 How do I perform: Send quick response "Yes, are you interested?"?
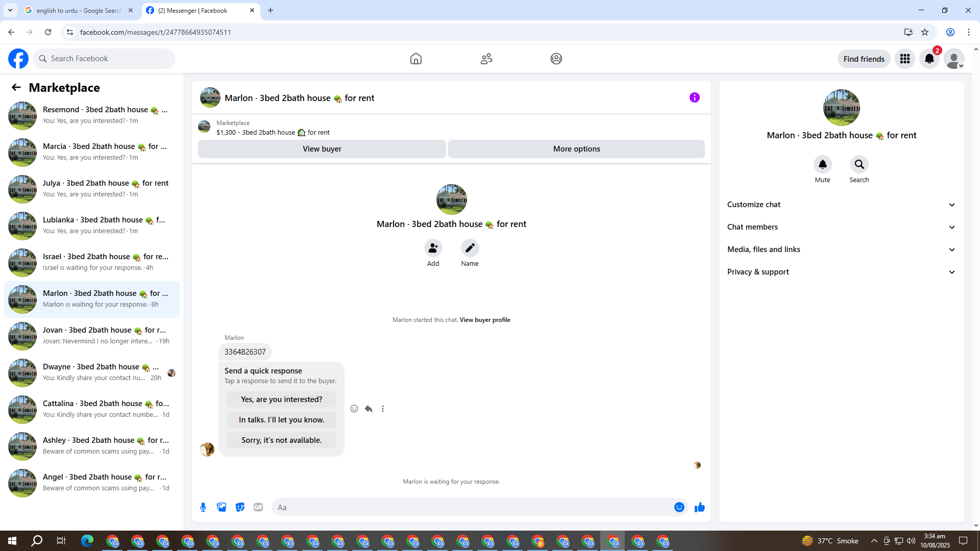pyautogui.click(x=281, y=399)
